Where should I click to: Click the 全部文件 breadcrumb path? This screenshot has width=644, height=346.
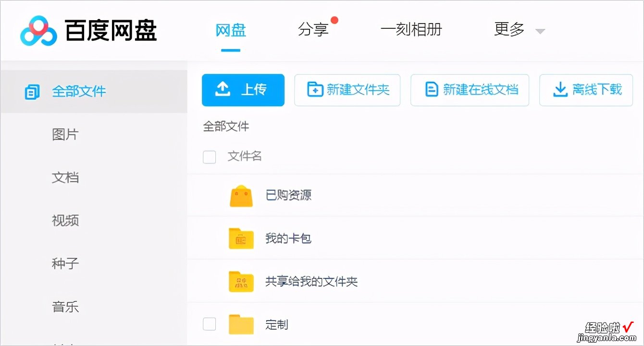point(226,127)
